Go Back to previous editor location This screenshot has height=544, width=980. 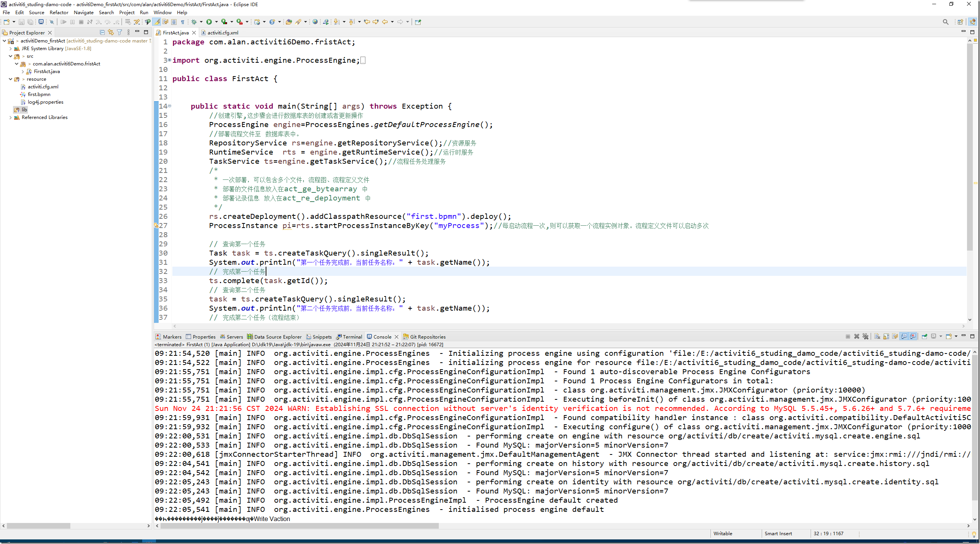point(385,22)
